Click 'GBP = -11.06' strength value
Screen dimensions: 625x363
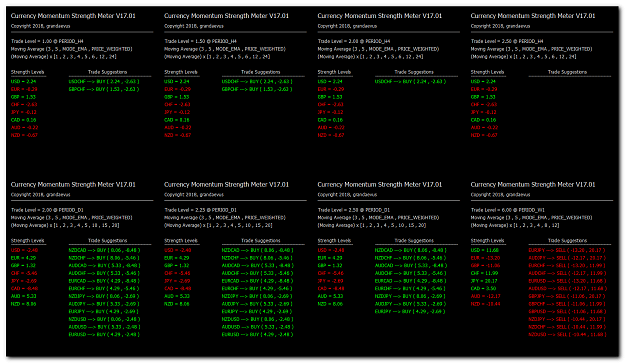coord(485,265)
